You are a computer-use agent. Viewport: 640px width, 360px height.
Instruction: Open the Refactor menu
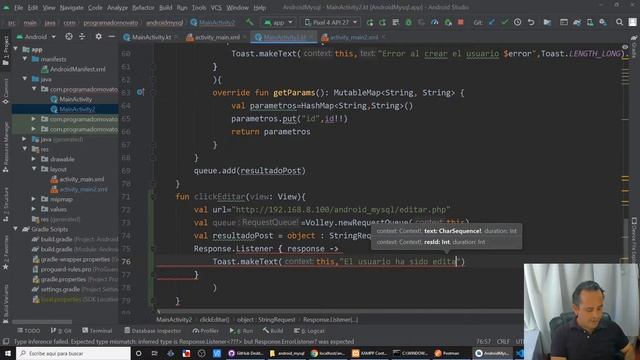[x=143, y=8]
